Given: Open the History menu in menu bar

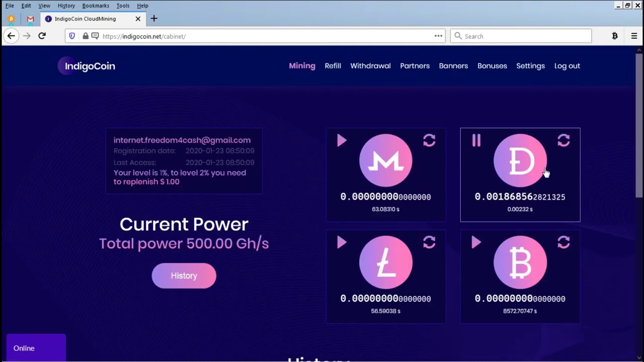Looking at the screenshot, I should coord(66,6).
